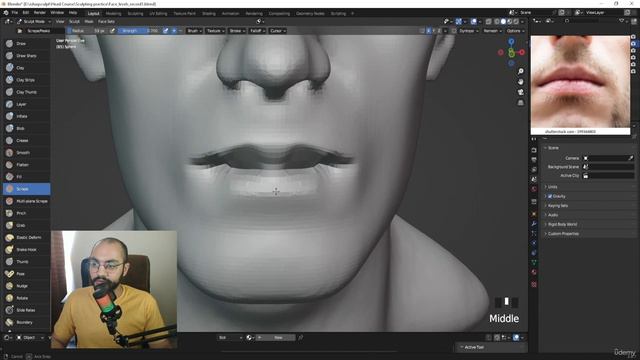Select the Multi-plane Scrape brush
This screenshot has height=360, width=640.
[x=27, y=201]
